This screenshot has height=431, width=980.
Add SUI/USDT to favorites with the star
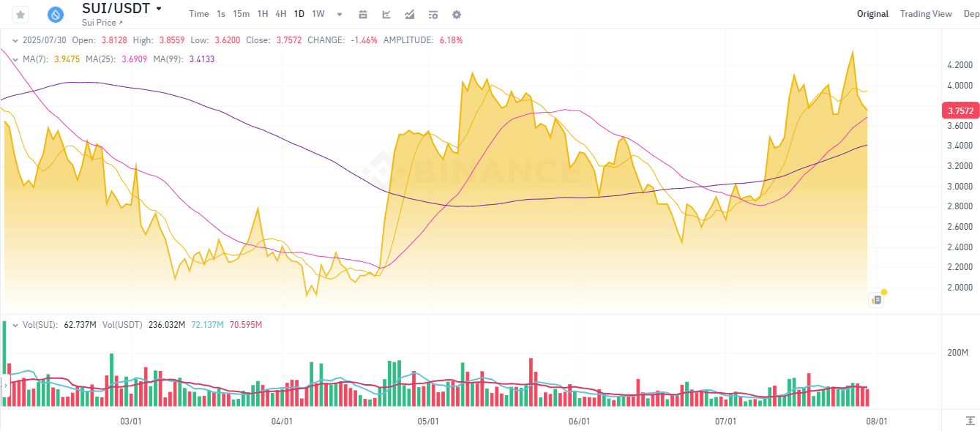point(20,15)
